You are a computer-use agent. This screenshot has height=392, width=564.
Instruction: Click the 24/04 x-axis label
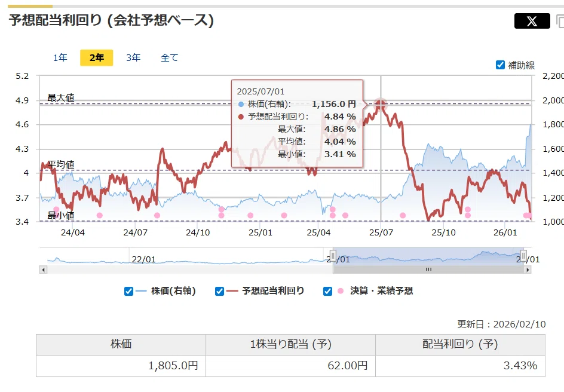(73, 232)
